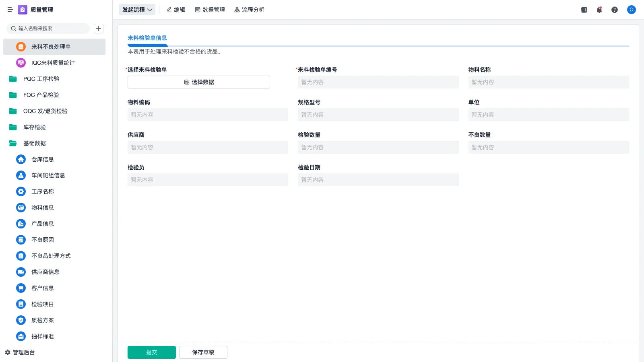Screen dimensions: 644x362
Task: Click the help question mark icon
Action: click(615, 10)
